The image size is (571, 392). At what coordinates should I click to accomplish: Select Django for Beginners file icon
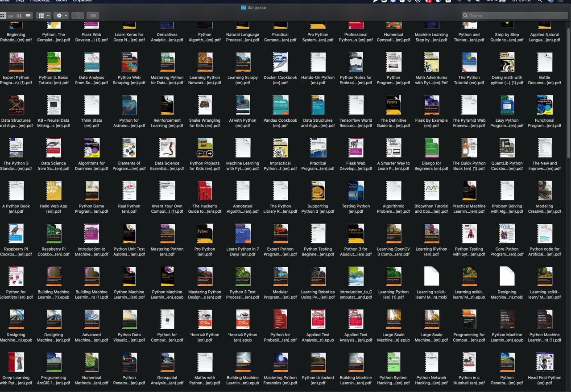tap(431, 148)
